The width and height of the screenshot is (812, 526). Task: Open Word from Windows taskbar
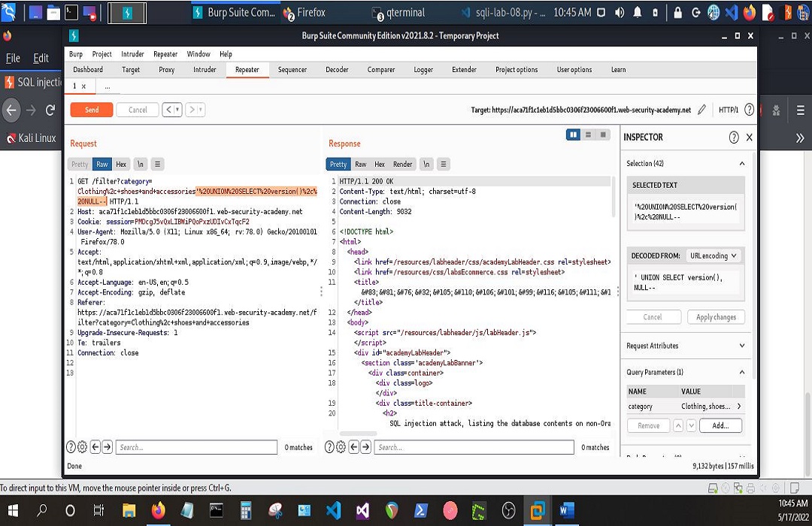coord(567,511)
